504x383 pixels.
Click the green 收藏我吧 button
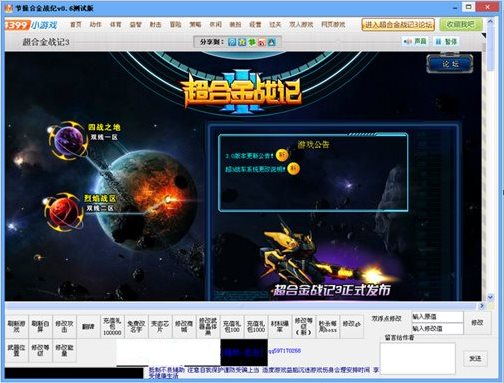(461, 25)
